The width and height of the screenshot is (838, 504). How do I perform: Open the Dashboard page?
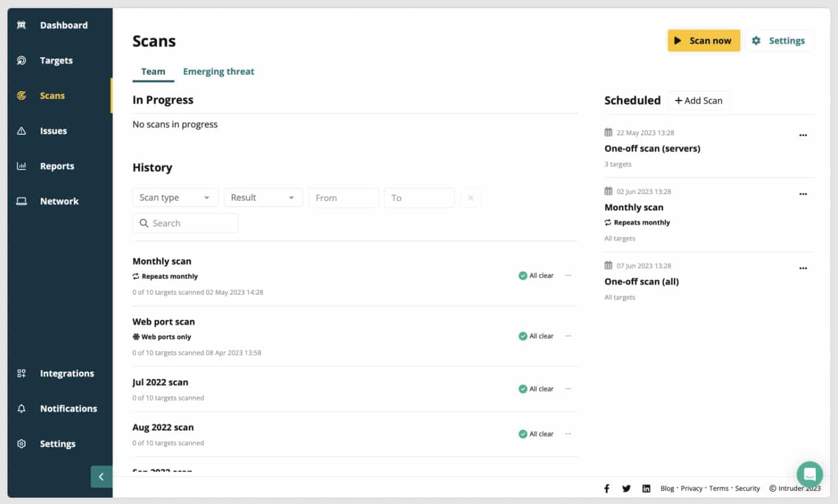point(64,25)
